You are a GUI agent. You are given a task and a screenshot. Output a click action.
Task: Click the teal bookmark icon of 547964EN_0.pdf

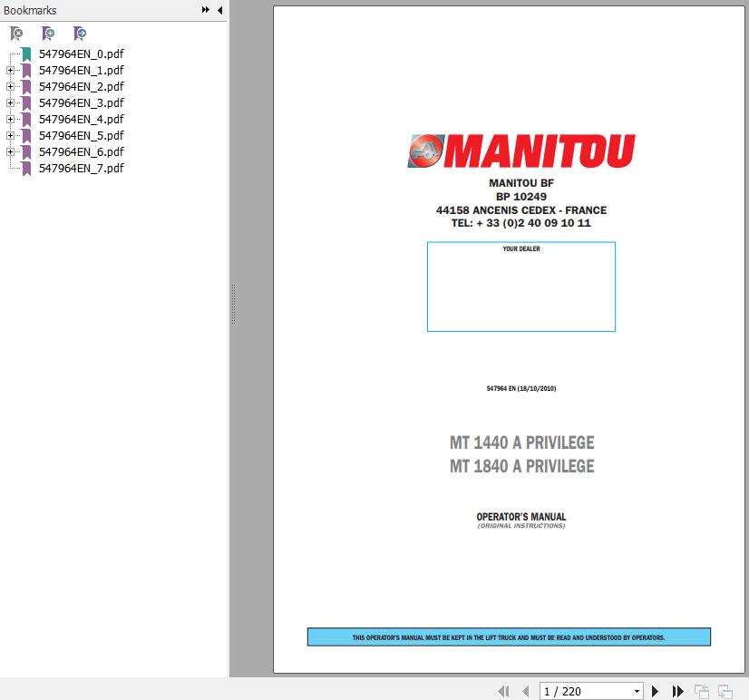coord(26,54)
